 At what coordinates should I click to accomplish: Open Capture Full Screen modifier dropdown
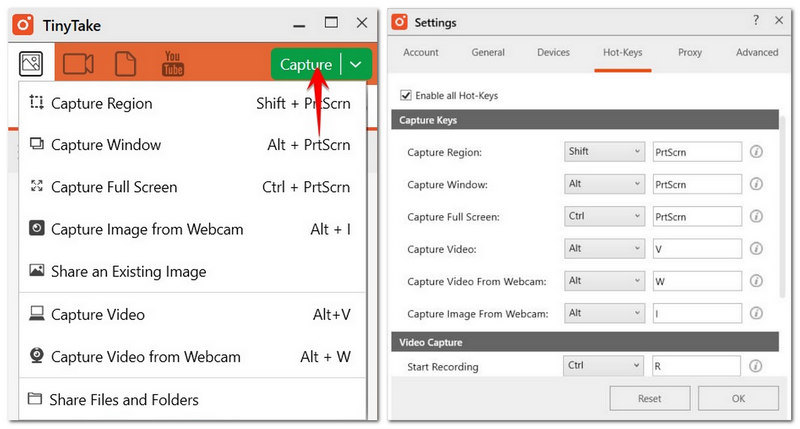click(605, 216)
